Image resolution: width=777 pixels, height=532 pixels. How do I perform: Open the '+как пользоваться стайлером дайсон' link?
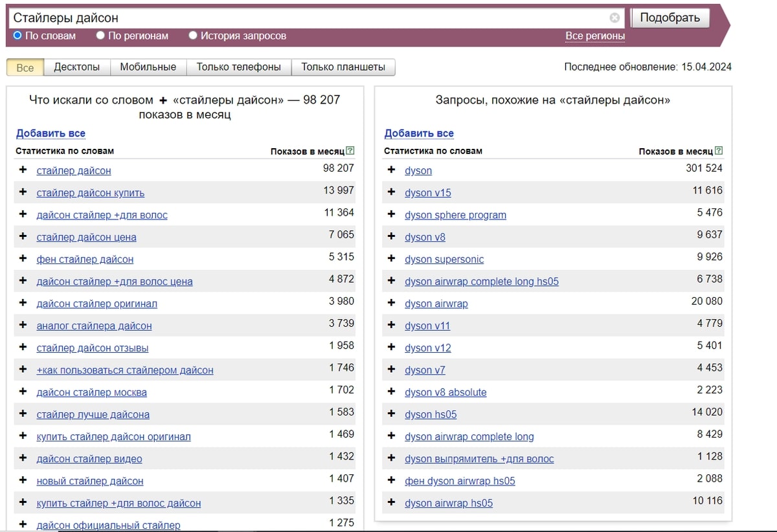125,370
